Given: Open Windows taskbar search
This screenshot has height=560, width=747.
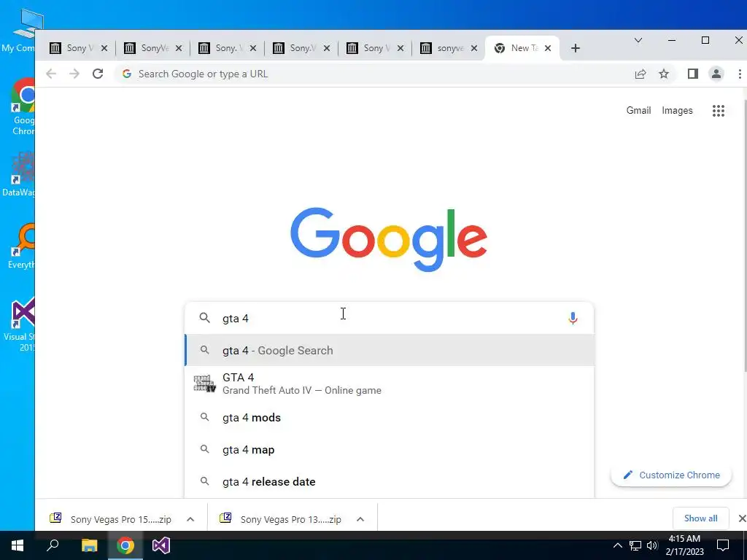Looking at the screenshot, I should click(53, 545).
